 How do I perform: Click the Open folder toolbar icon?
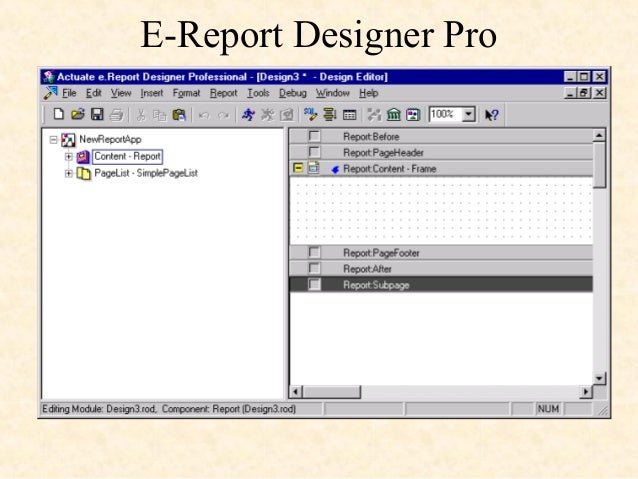(x=78, y=114)
